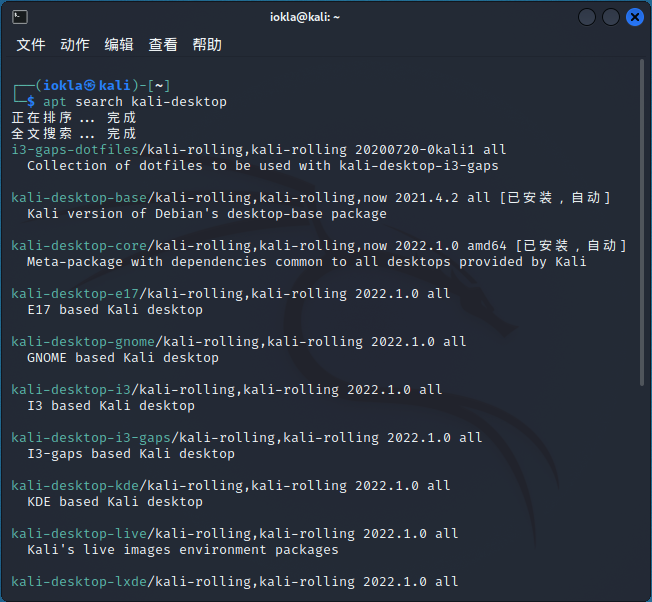Click GNOME based Kali desktop text
The height and width of the screenshot is (602, 652).
click(123, 358)
